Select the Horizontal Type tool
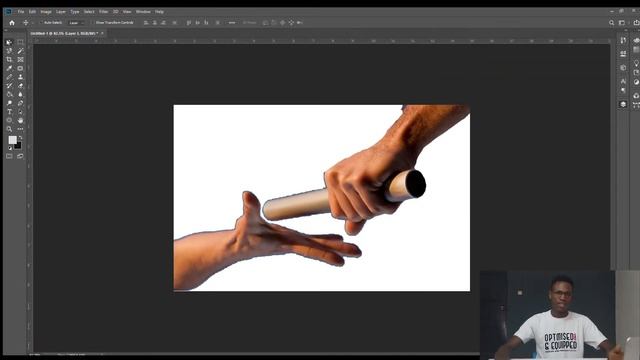This screenshot has height=360, width=640. click(9, 111)
